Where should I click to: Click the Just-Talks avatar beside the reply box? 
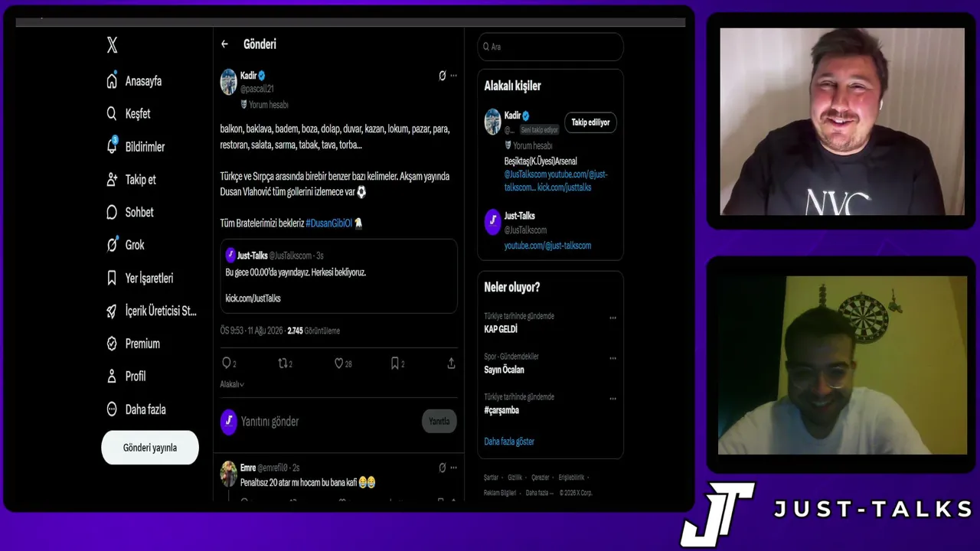[228, 422]
